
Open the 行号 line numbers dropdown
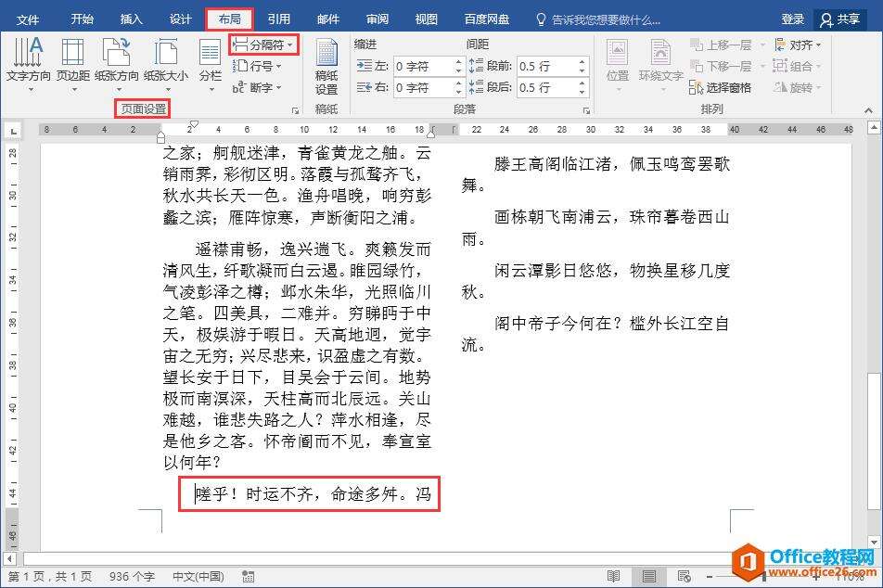(x=257, y=67)
